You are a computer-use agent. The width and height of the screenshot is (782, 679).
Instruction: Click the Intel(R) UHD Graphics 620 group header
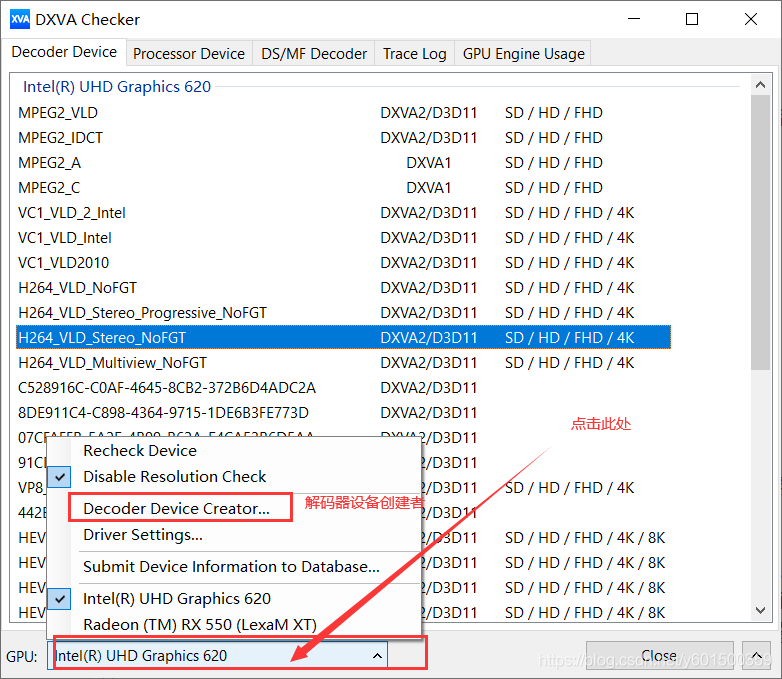point(117,87)
